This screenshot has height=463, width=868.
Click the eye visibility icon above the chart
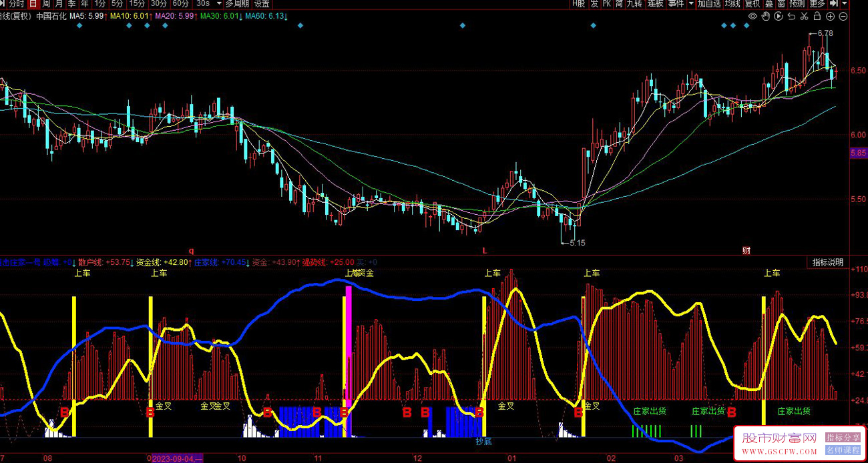[752, 16]
